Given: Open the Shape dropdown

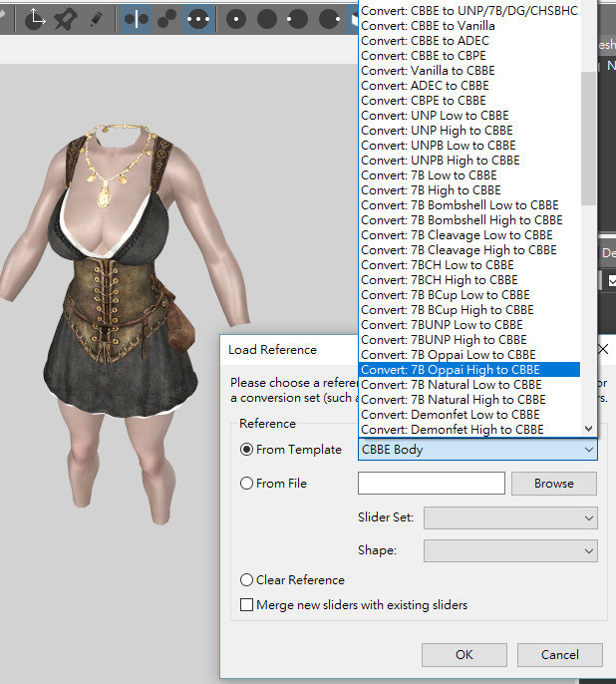Looking at the screenshot, I should (x=510, y=551).
